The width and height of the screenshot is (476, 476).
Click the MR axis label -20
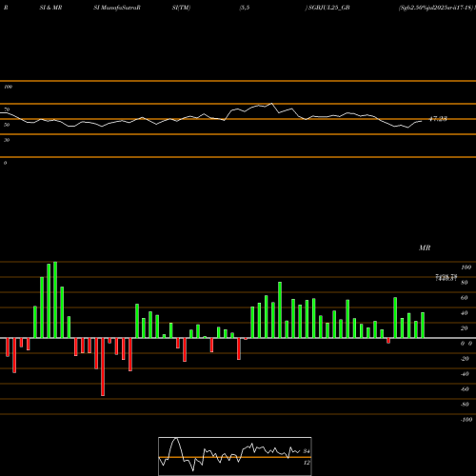465,359
